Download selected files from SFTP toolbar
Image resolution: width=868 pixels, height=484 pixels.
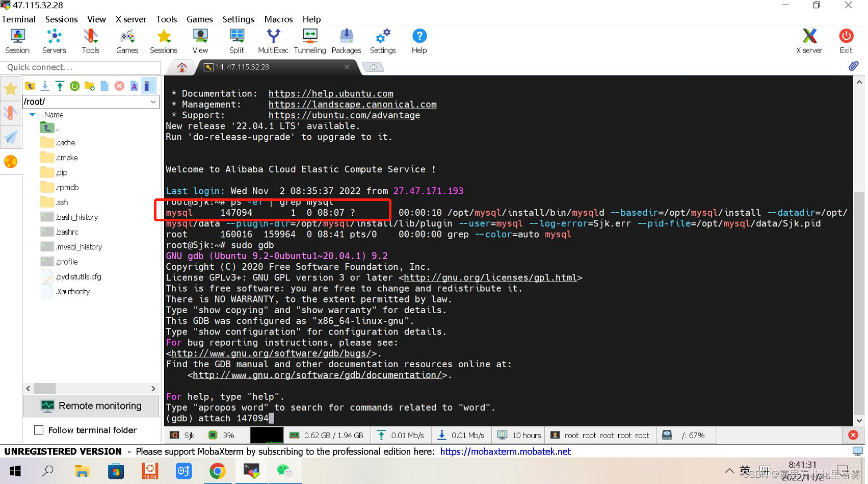point(45,86)
